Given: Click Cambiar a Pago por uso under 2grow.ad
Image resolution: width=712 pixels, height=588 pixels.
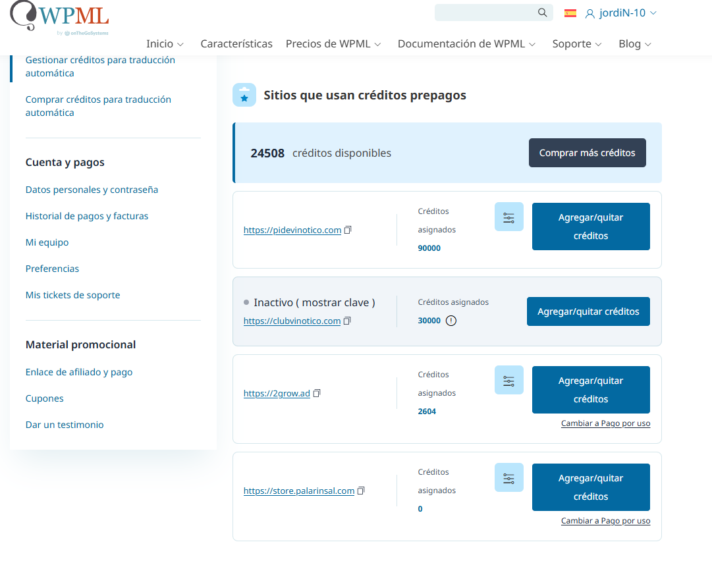Looking at the screenshot, I should pyautogui.click(x=605, y=423).
